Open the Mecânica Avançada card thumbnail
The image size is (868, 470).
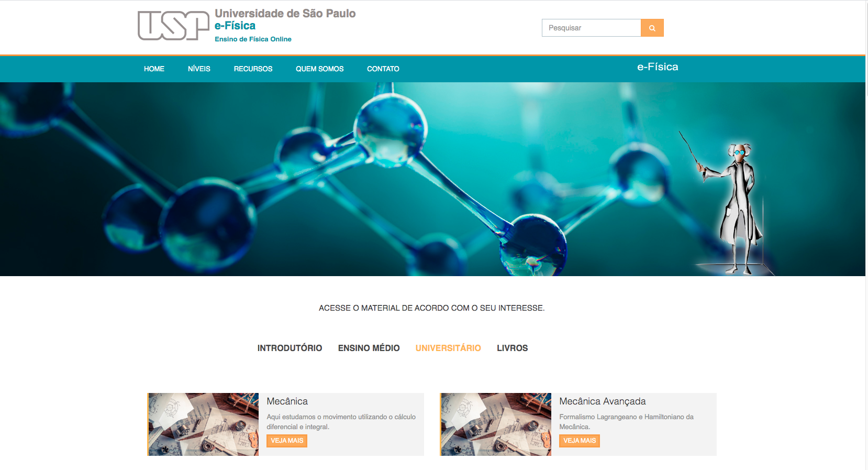[496, 424]
